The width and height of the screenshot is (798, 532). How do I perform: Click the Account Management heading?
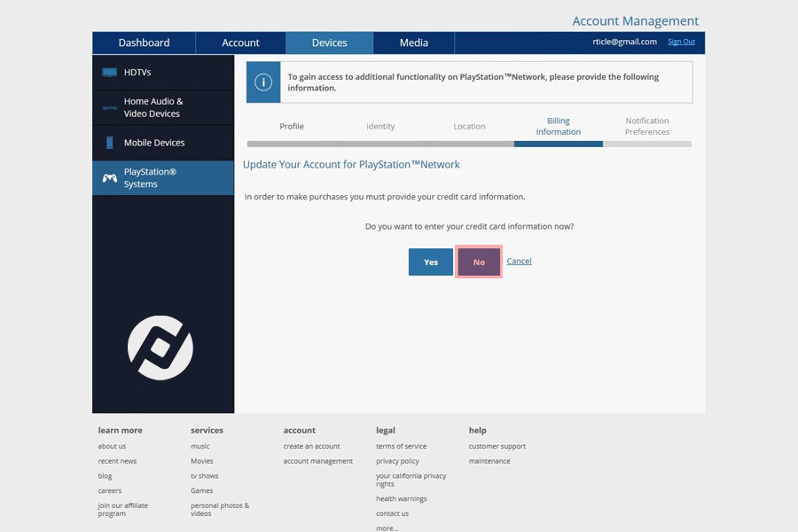click(x=635, y=21)
